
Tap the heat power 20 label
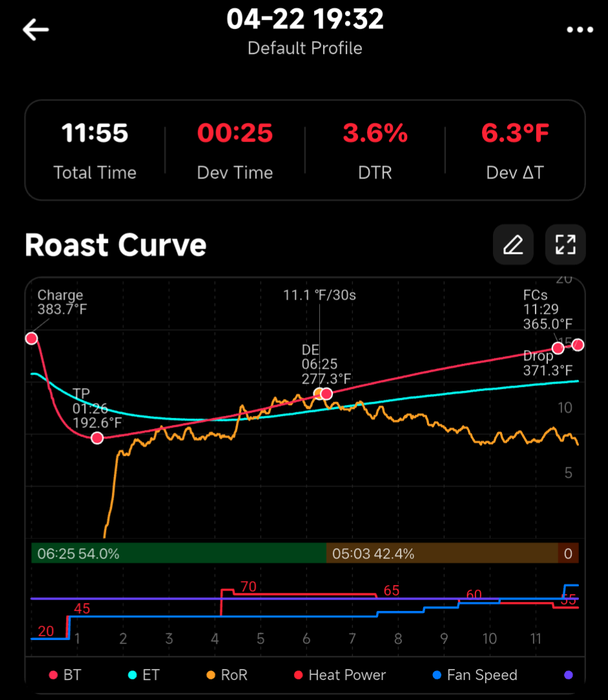[46, 632]
